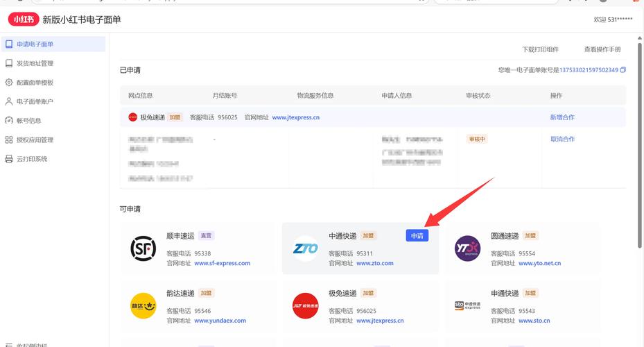
Task: Click the ZTO 中通快递 logo
Action: [x=305, y=248]
